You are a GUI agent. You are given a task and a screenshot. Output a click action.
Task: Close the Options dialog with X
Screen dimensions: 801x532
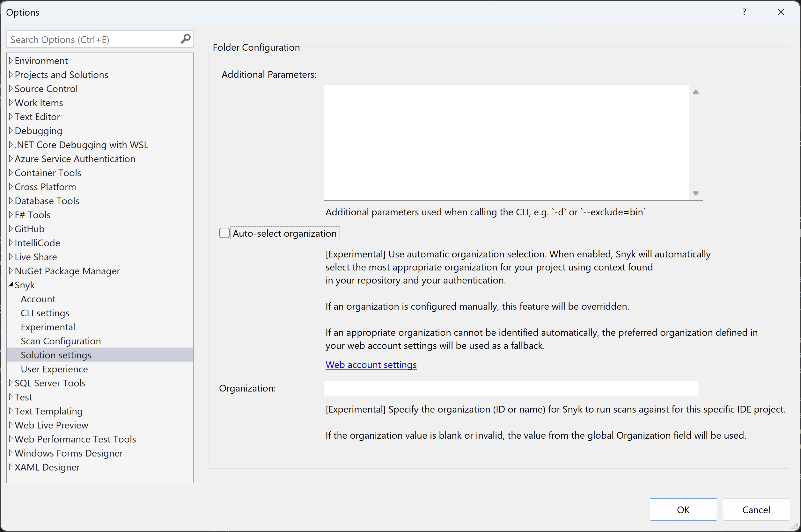tap(781, 12)
